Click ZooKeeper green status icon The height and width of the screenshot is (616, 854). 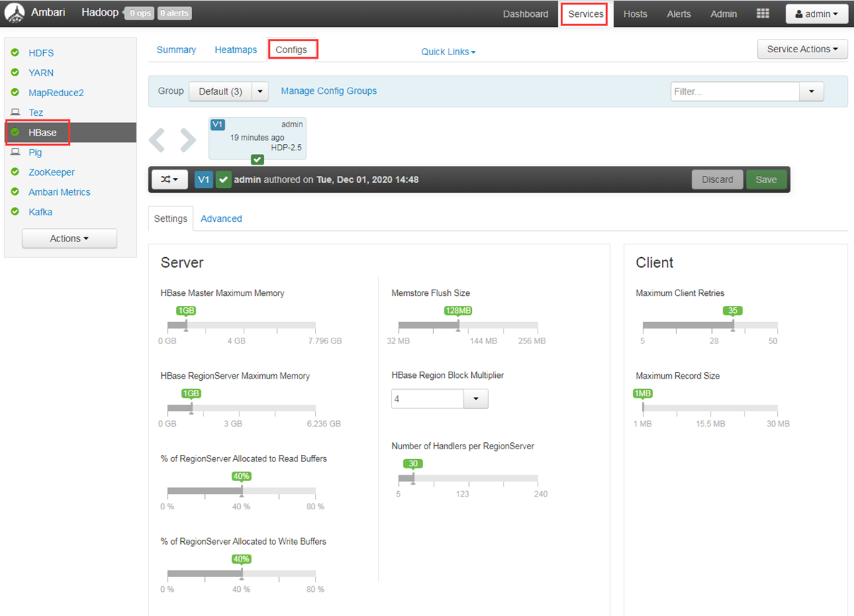pyautogui.click(x=15, y=172)
